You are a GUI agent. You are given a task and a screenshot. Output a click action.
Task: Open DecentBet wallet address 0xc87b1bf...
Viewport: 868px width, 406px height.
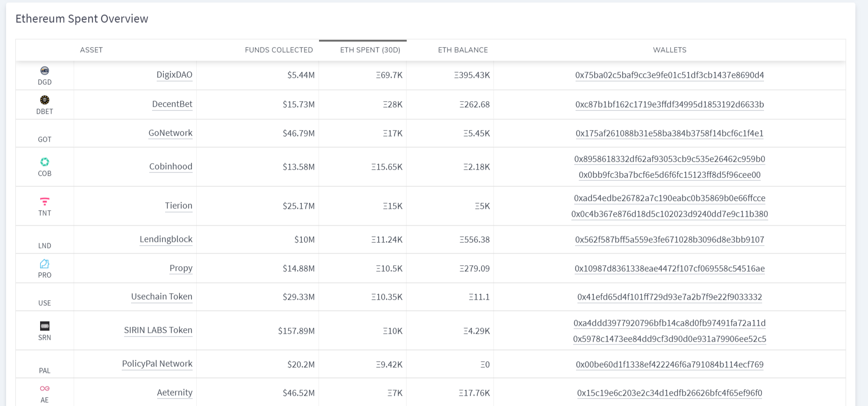tap(669, 104)
